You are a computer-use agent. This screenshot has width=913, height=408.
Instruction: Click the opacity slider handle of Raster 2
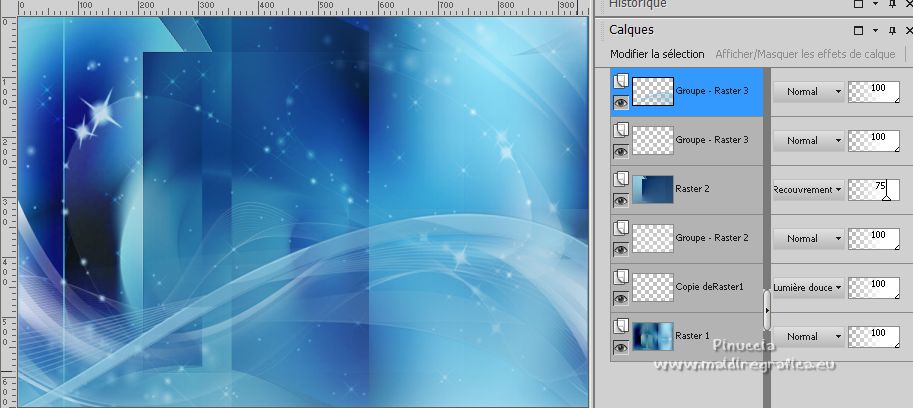coord(886,198)
